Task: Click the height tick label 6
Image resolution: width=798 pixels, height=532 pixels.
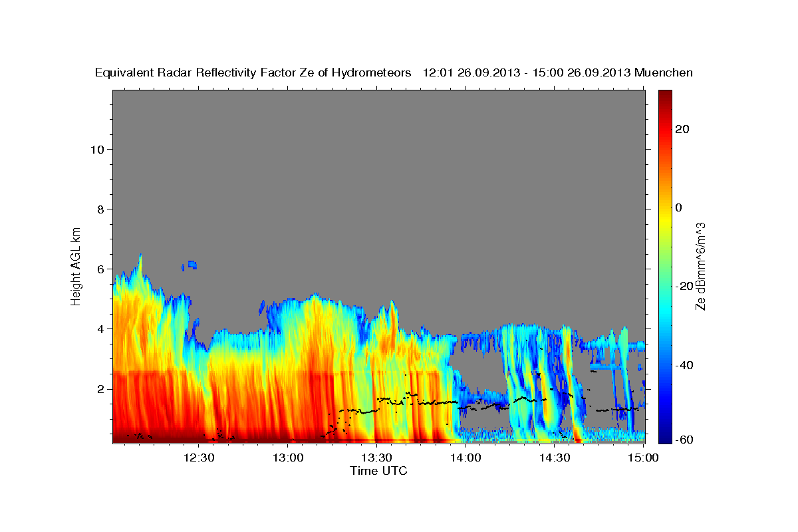Action: 100,269
